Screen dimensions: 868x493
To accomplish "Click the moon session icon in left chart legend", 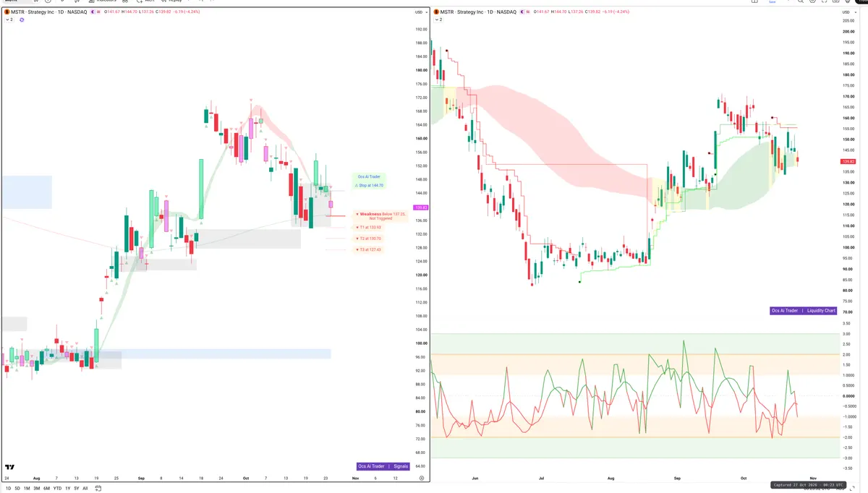I will pyautogui.click(x=93, y=12).
